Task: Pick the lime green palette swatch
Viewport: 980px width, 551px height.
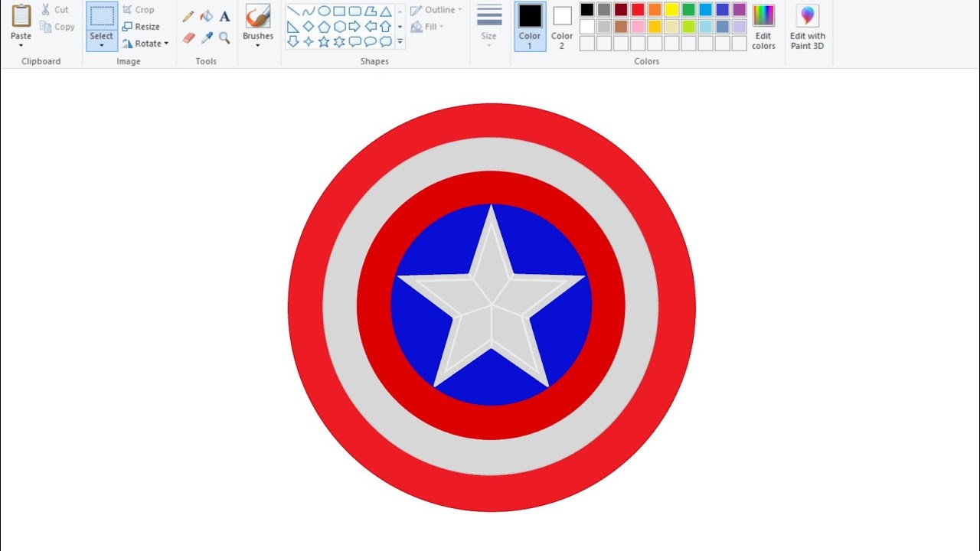Action: click(688, 27)
